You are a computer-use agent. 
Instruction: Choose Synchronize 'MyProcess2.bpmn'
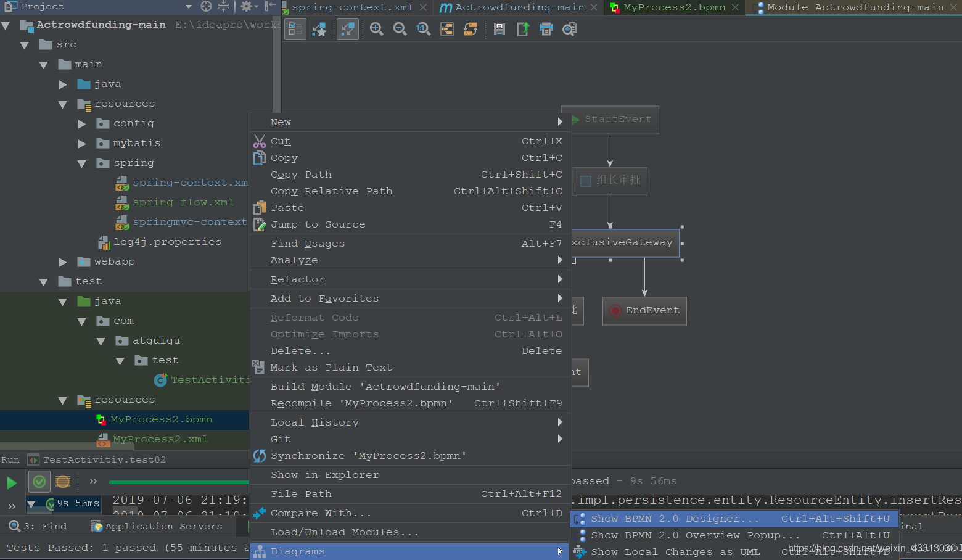pos(411,456)
